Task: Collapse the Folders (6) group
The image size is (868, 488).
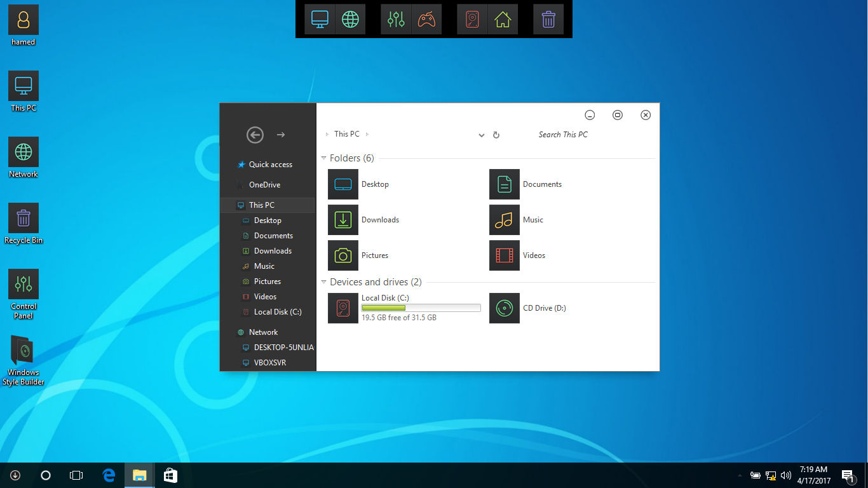Action: [x=324, y=158]
